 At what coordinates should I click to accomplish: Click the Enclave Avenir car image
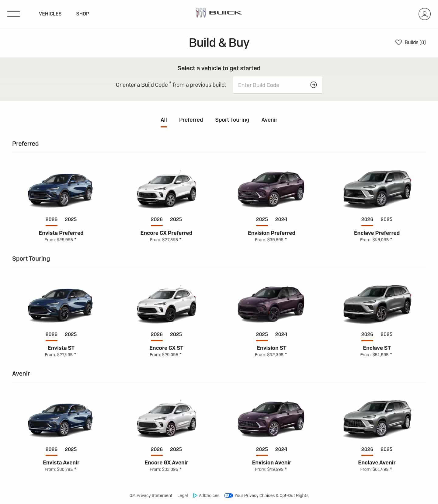point(377,419)
